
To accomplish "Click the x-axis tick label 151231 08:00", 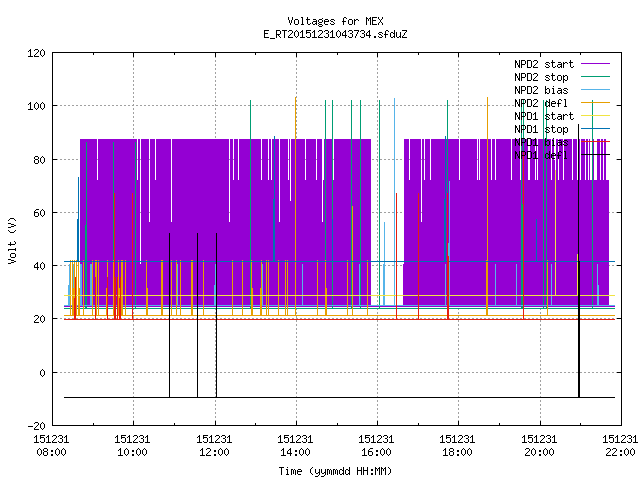I will click(51, 446).
